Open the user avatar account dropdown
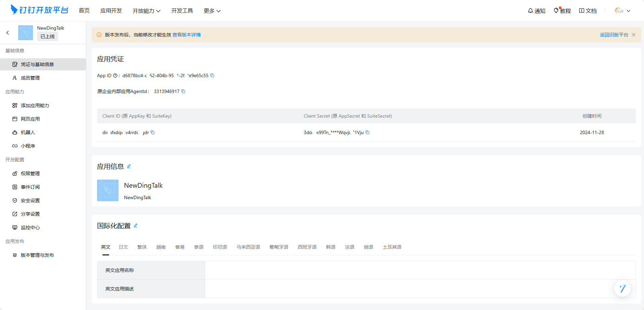The height and width of the screenshot is (310, 644). 622,11
